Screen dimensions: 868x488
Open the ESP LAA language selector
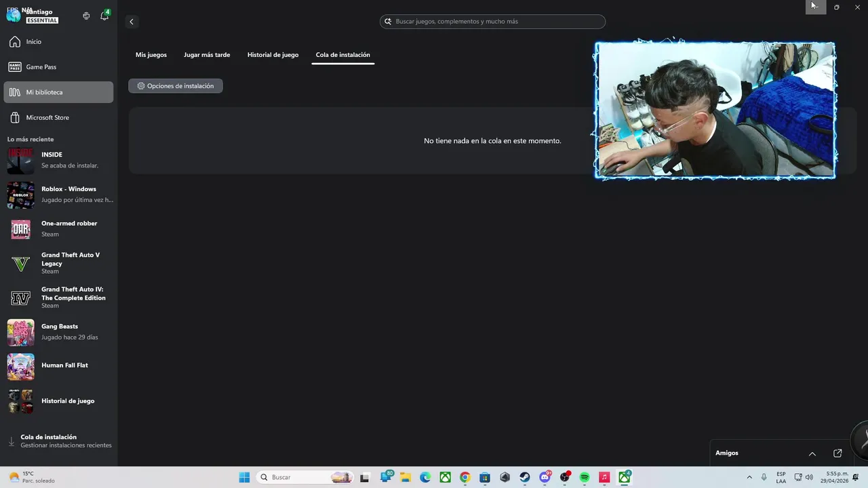781,477
